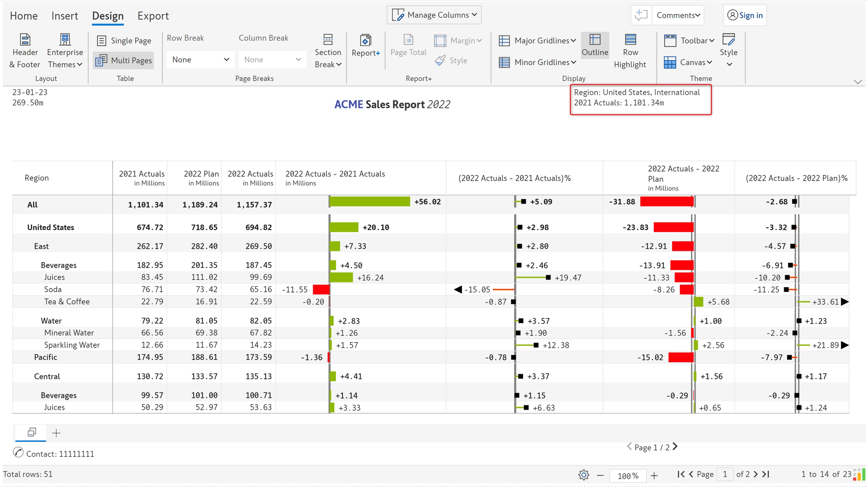Switch table to Single Page mode
868x487 pixels.
(124, 41)
